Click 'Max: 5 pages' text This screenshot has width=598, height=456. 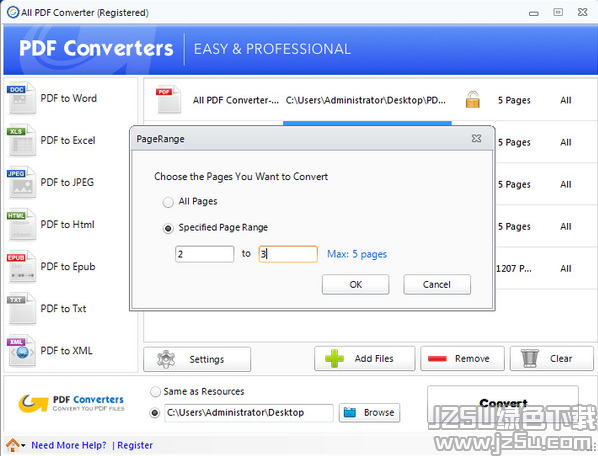pos(357,254)
